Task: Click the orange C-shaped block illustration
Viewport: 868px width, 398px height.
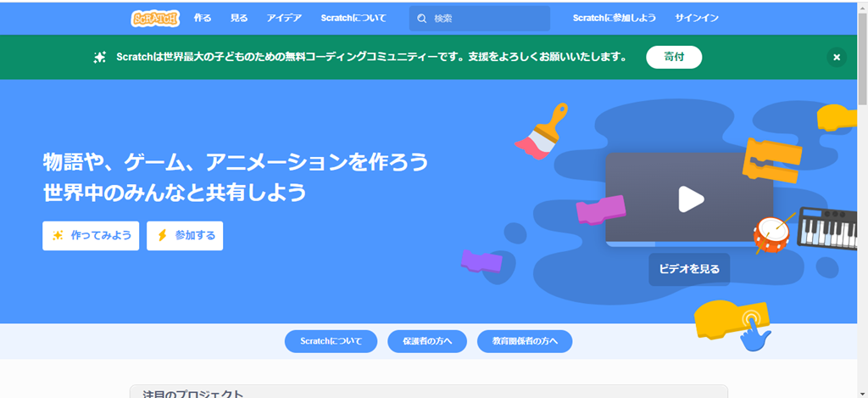Action: click(x=772, y=160)
